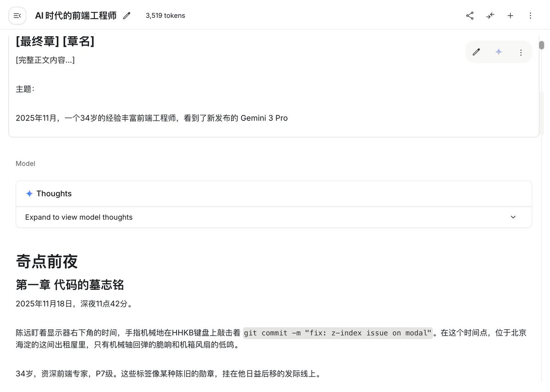This screenshot has height=392, width=550.
Task: Click the text [完整正文内容...]
Action: click(x=45, y=60)
